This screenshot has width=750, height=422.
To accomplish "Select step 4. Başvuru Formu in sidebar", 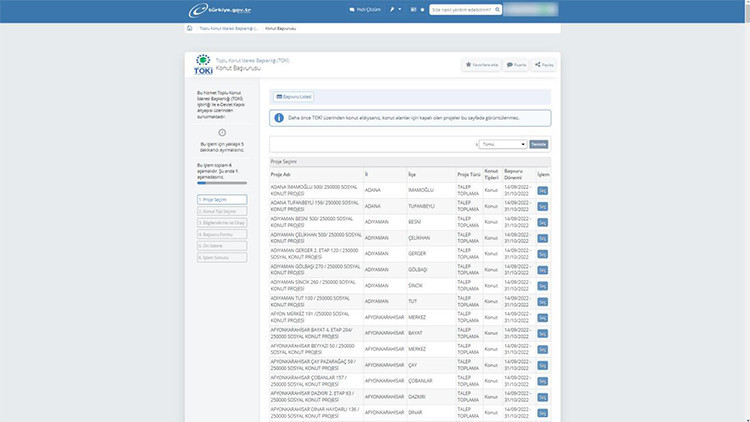I will click(223, 235).
